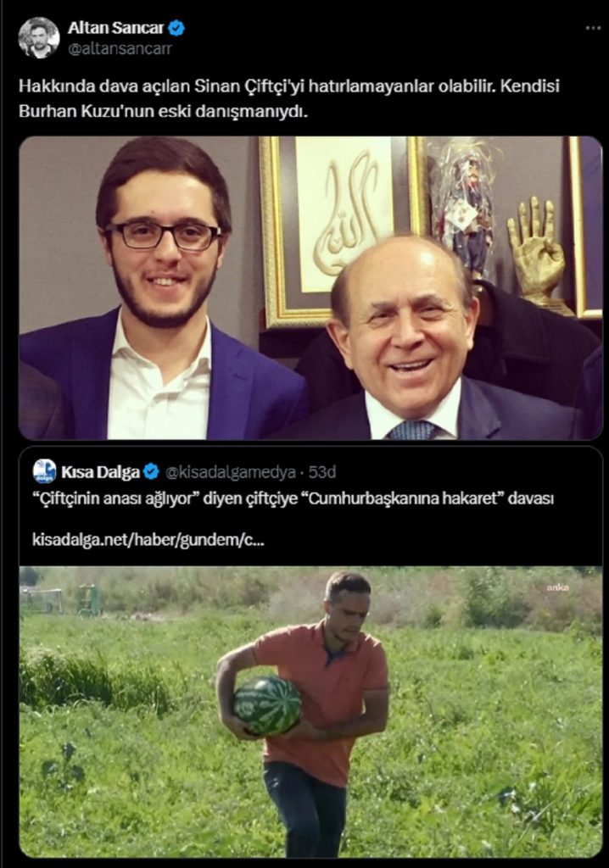Click the Kısa Dalga round logo avatar
The height and width of the screenshot is (868, 609).
click(x=44, y=471)
